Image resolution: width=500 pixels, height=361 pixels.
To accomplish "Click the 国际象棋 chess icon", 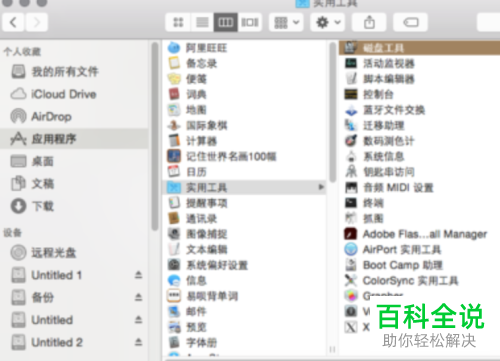I will (x=174, y=125).
